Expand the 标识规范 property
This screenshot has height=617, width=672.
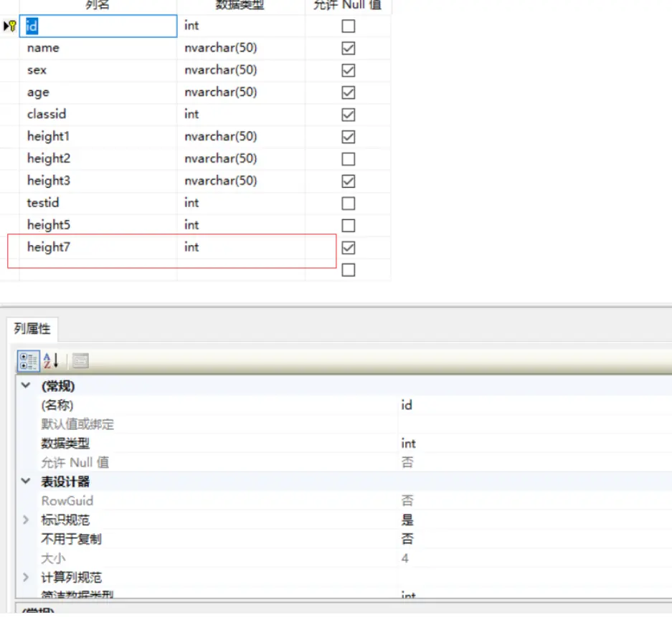click(x=26, y=520)
